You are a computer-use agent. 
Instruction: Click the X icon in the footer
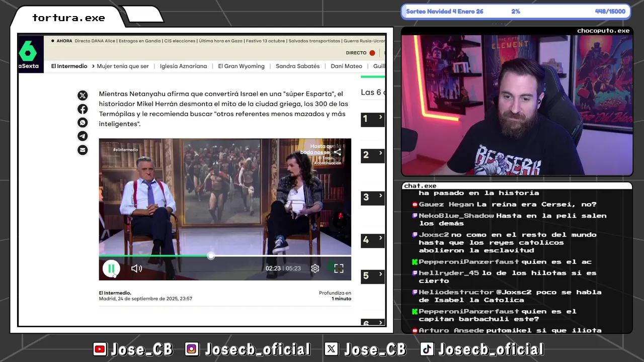tap(331, 349)
